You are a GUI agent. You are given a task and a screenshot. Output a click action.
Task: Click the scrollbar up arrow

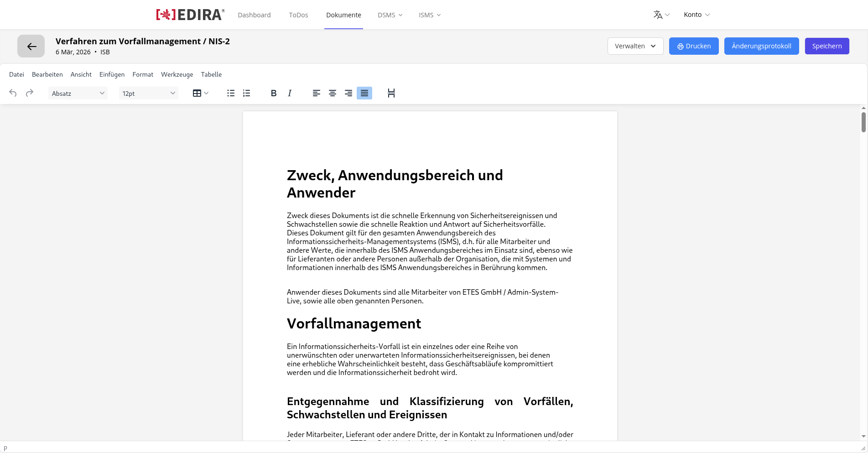863,108
